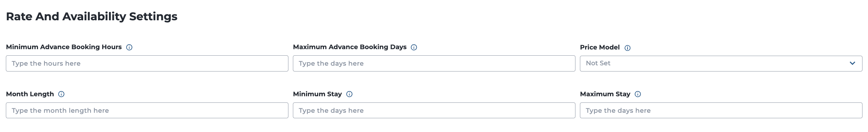Click the 'Minimum Stay' label text

click(317, 94)
